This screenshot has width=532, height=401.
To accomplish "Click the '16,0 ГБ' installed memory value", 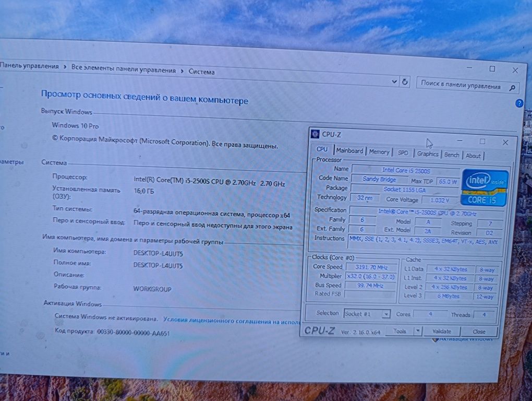I will [x=144, y=191].
